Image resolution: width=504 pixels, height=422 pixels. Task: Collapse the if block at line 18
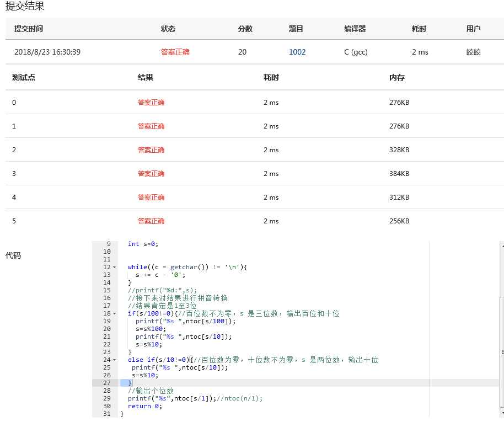tap(115, 314)
